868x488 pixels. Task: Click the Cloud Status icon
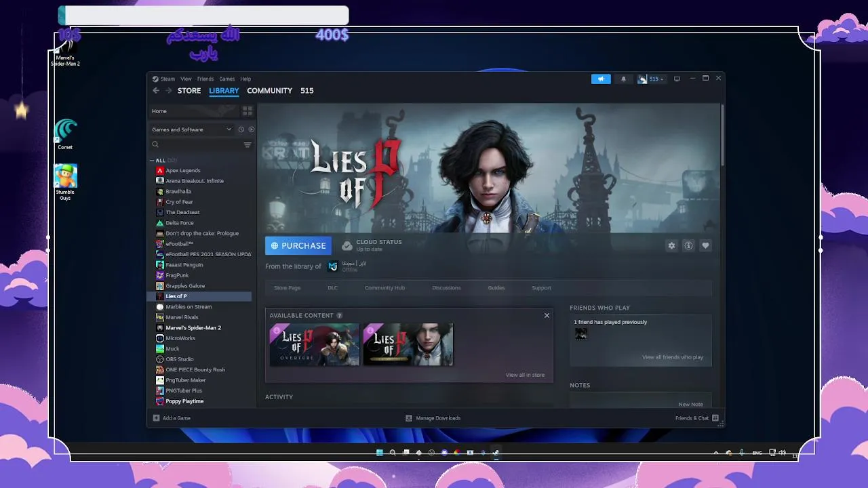click(x=347, y=245)
